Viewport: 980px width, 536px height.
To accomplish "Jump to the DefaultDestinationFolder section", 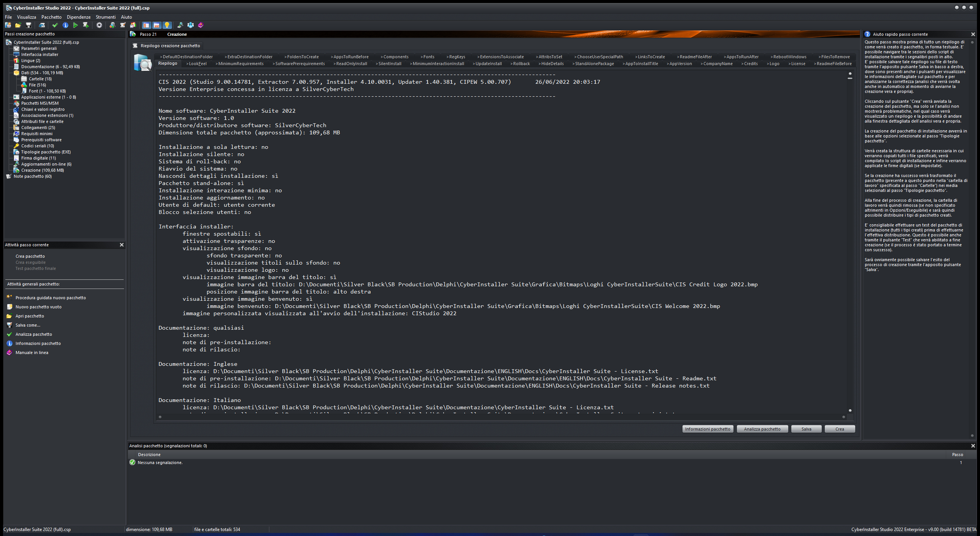I will coord(186,57).
